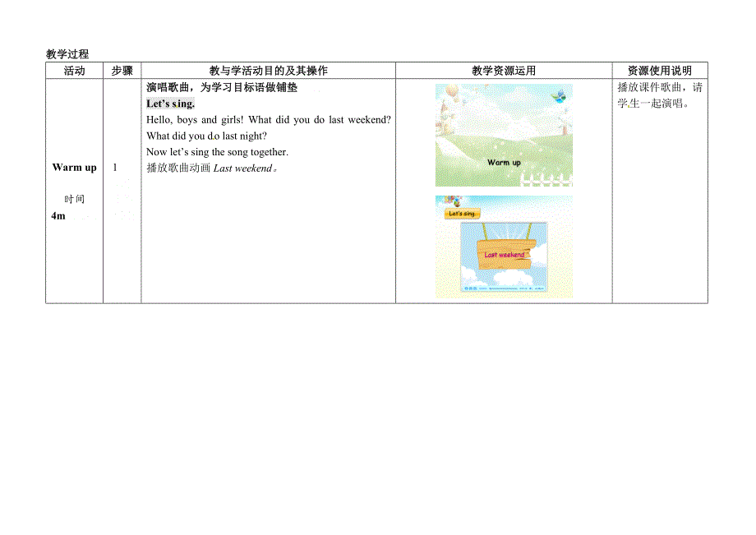Click the step number 1 cell
The height and width of the screenshot is (535, 756).
tap(115, 168)
